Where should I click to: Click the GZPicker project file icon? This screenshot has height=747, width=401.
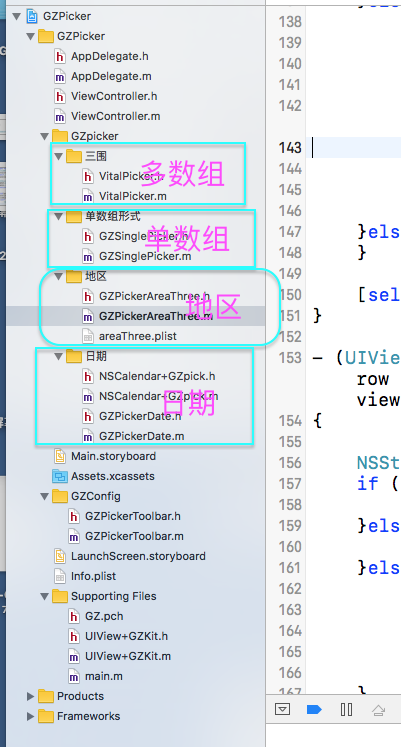pos(32,16)
